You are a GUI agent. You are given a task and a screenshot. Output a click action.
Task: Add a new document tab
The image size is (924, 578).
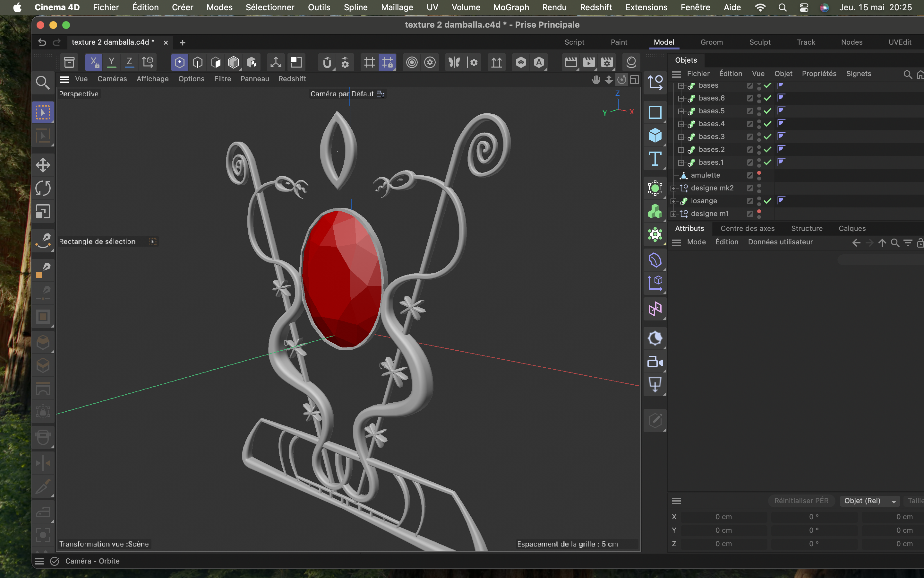183,42
